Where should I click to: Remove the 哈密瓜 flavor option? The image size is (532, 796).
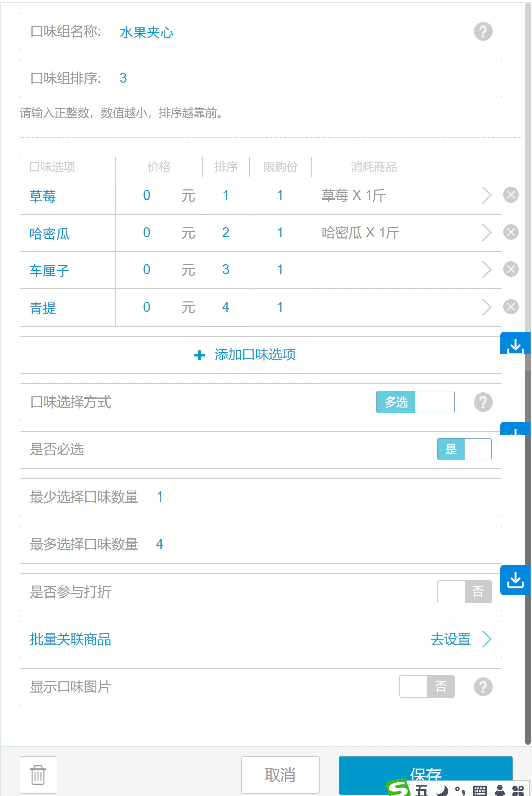point(511,232)
